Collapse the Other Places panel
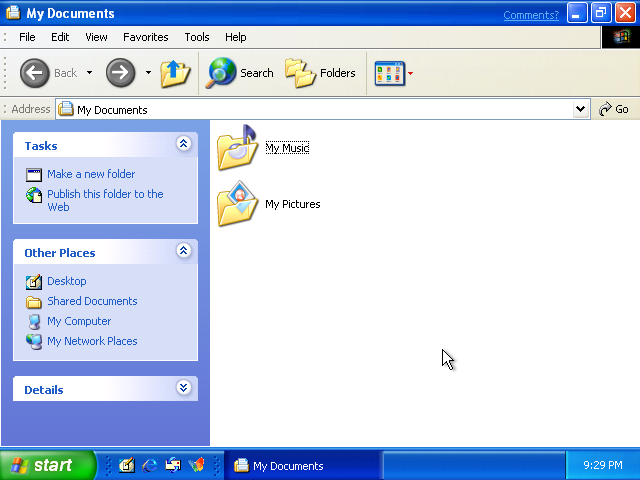640x480 pixels. (x=184, y=251)
